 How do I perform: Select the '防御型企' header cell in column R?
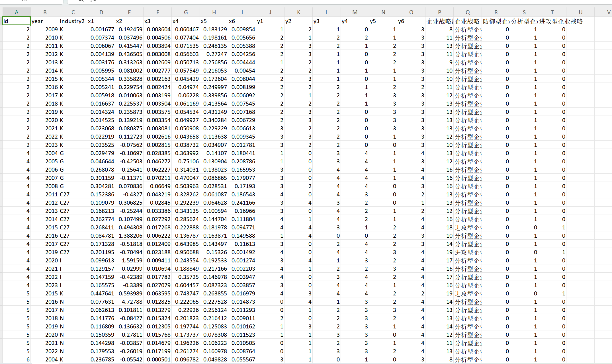coord(496,21)
